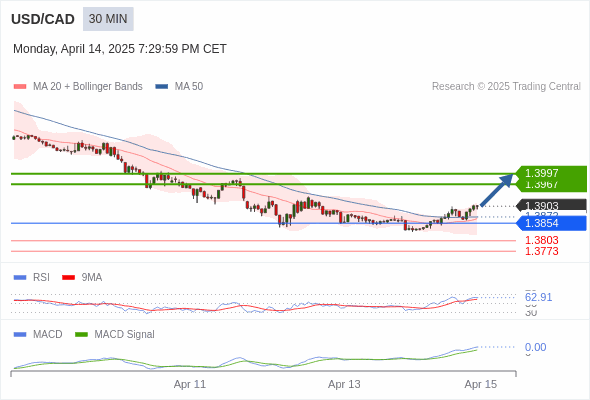
Task: Click the USD/CAD pair title
Action: (43, 19)
